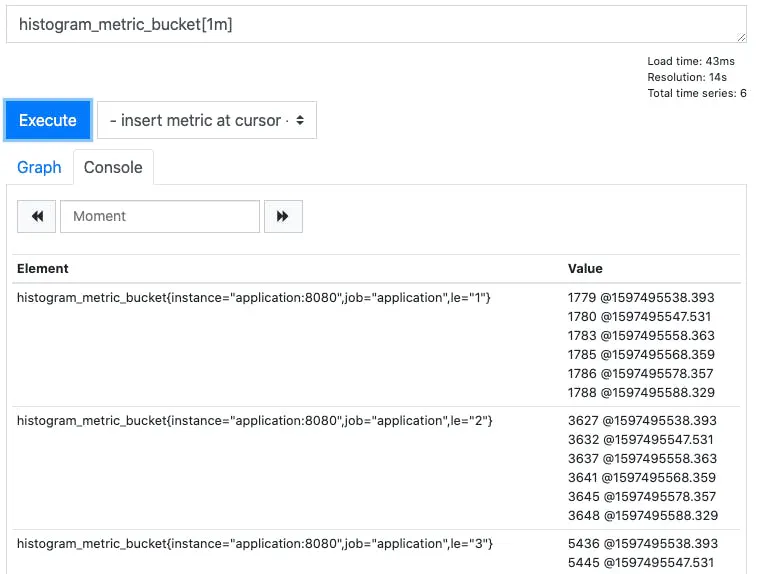Click the Execute button
The height and width of the screenshot is (574, 762).
[x=48, y=120]
